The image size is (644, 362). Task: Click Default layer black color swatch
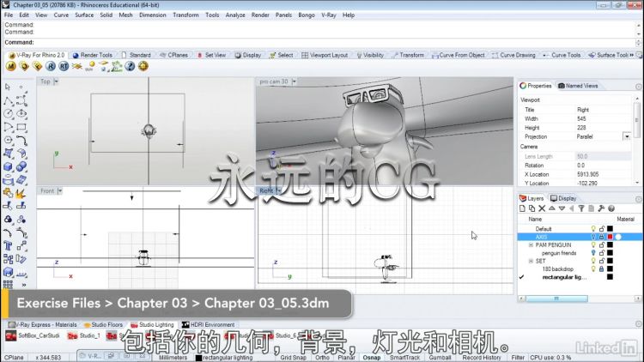(x=610, y=229)
